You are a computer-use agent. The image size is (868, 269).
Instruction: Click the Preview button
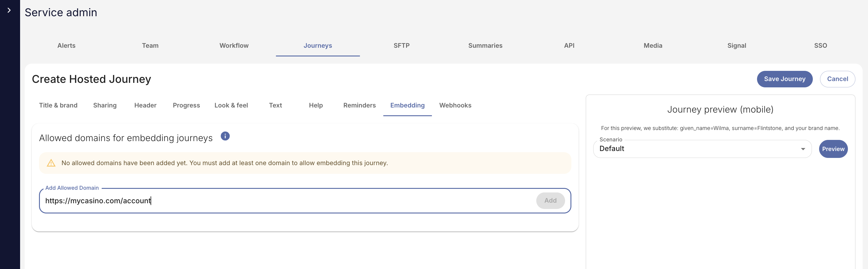pos(833,149)
